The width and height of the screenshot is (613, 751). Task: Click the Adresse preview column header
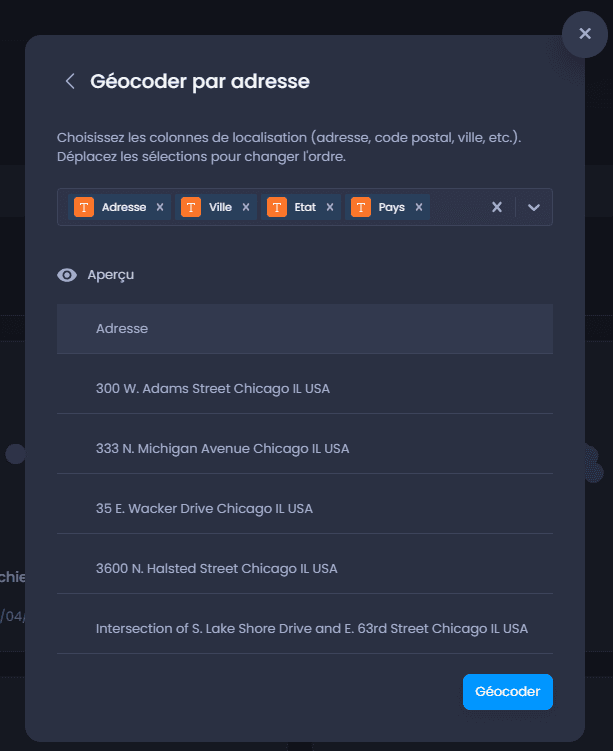pyautogui.click(x=305, y=329)
